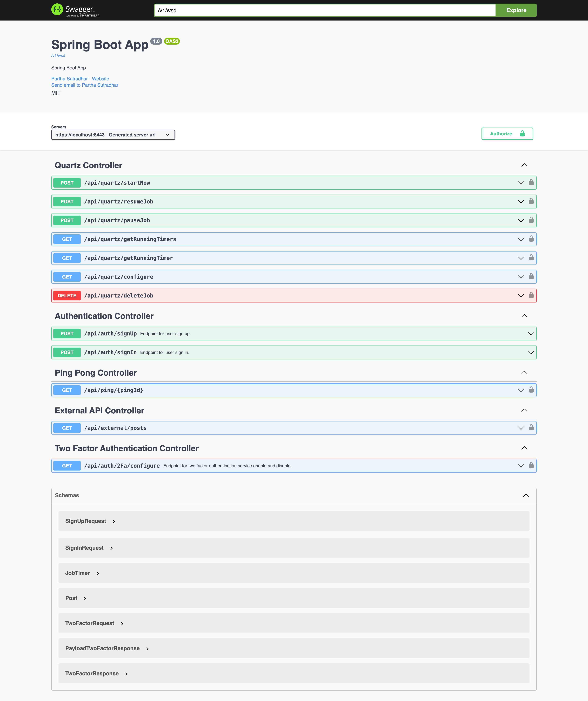Click lock icon on 2Fa/configure endpoint

click(x=531, y=465)
